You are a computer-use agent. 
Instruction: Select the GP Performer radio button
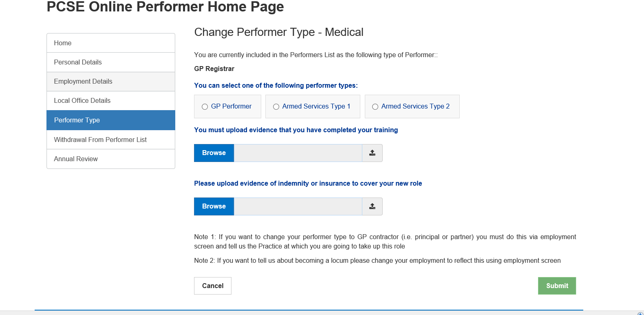point(205,107)
